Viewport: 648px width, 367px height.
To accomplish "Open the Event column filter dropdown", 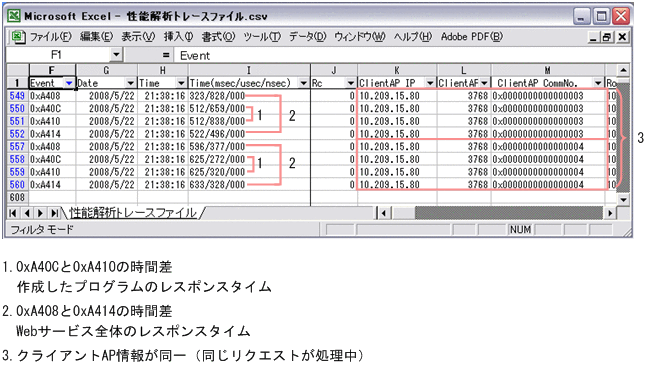I will click(69, 83).
